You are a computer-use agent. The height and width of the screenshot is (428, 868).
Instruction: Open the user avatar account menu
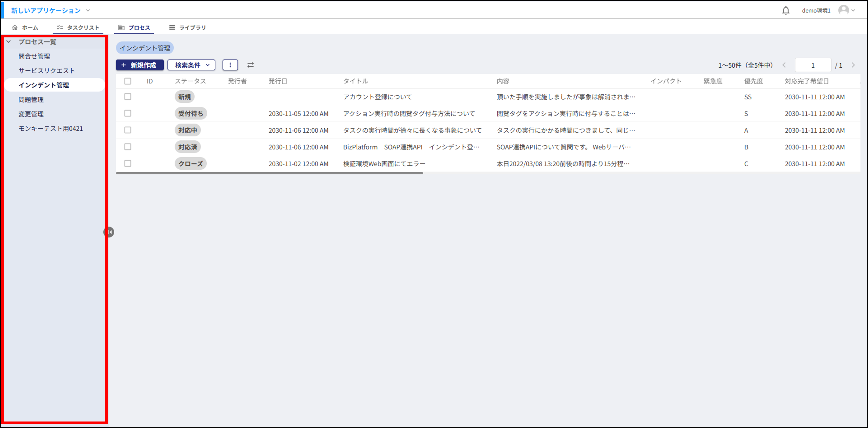pos(843,10)
